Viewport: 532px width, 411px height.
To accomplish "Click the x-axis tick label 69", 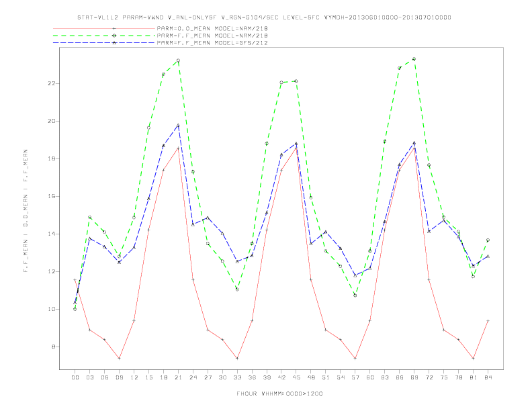I will tap(414, 377).
